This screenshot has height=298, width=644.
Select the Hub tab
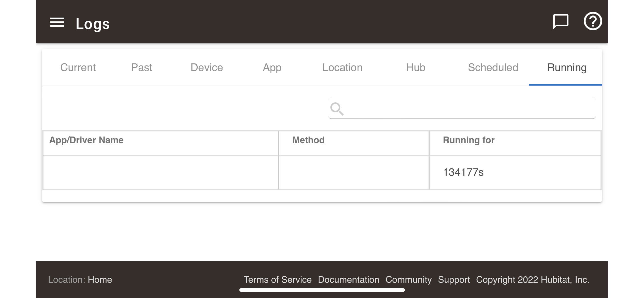click(x=416, y=67)
